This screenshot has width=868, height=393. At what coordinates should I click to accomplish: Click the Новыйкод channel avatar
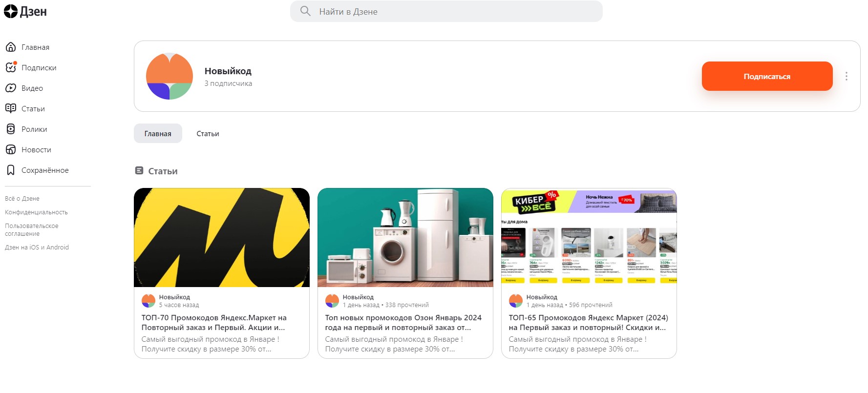click(169, 76)
